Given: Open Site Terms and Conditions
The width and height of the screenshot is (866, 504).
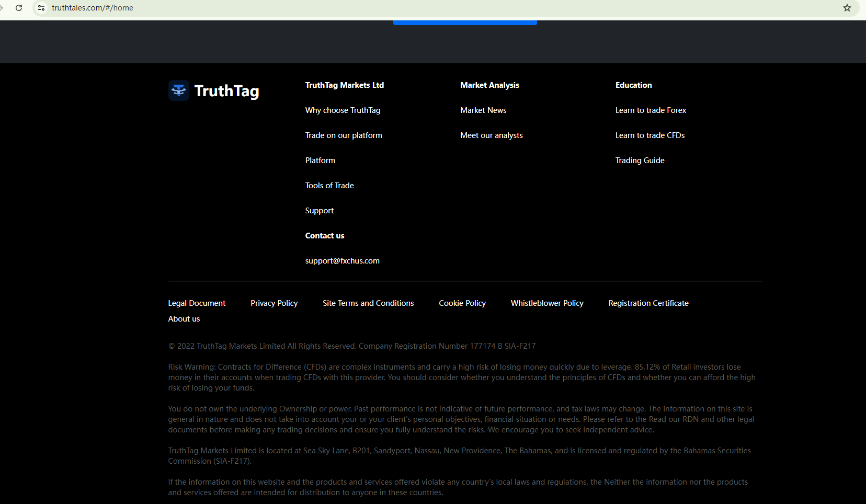Looking at the screenshot, I should click(368, 303).
